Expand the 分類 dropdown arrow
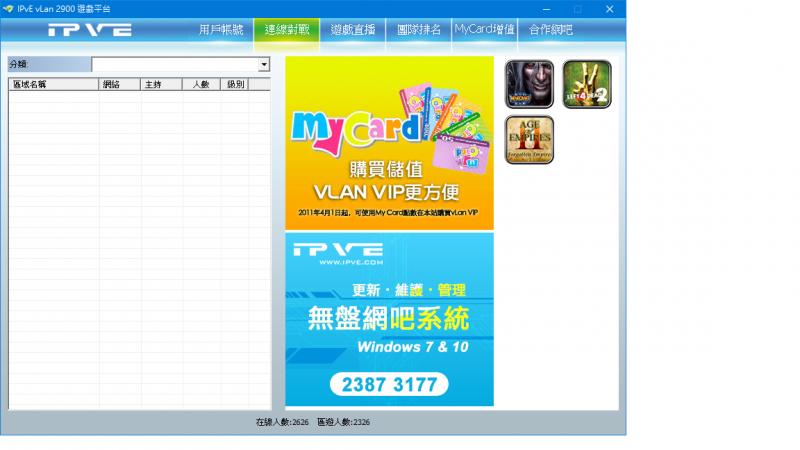The height and width of the screenshot is (450, 800). pyautogui.click(x=264, y=64)
